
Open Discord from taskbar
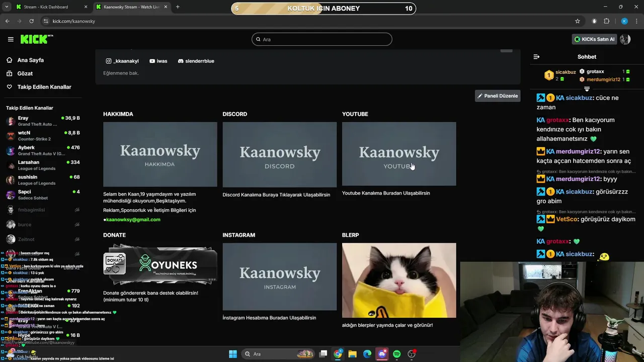(382, 354)
